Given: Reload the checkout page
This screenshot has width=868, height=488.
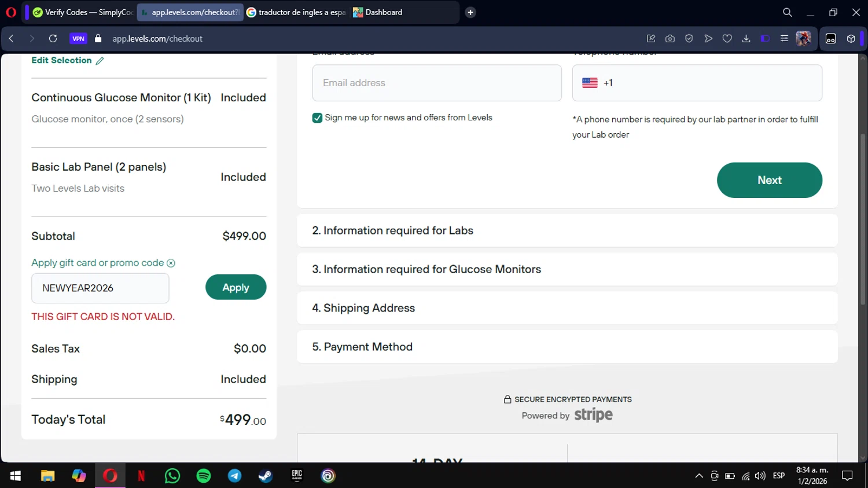Looking at the screenshot, I should tap(53, 39).
